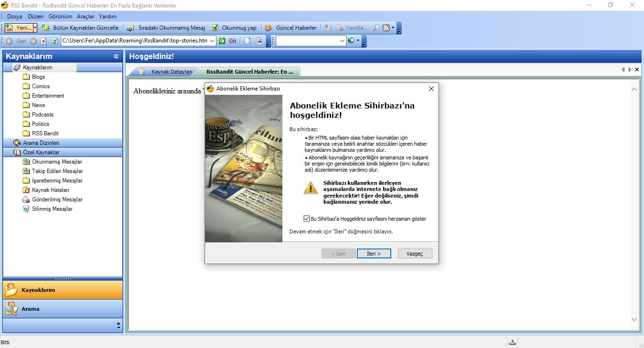Open Gönderilmiş Mesajlar

click(57, 199)
